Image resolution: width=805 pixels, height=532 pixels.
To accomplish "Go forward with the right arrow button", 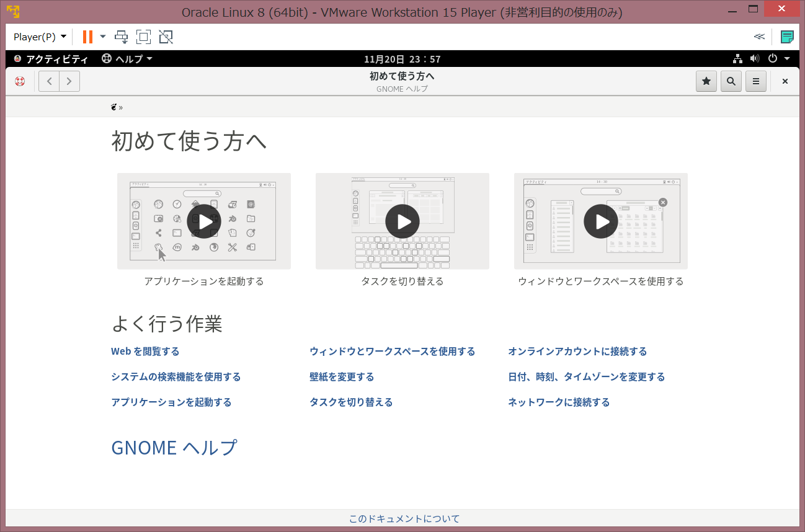I will tap(69, 81).
